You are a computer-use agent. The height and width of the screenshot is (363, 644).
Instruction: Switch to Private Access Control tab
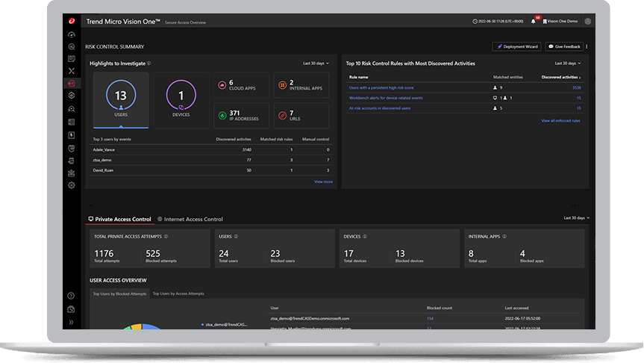[119, 219]
